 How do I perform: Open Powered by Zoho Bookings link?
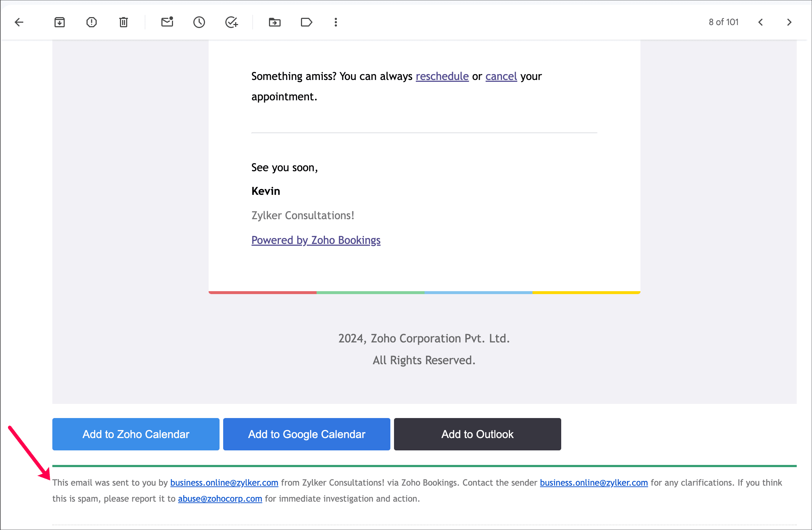pos(316,240)
